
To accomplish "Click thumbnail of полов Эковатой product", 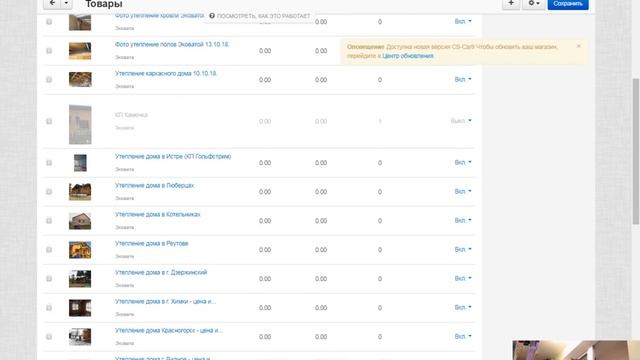I will 80,51.
